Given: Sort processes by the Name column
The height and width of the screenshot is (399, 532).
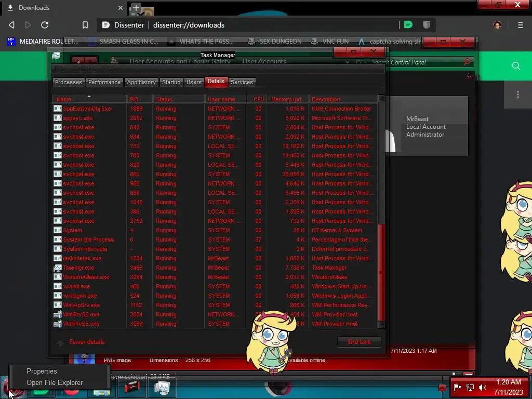Looking at the screenshot, I should pyautogui.click(x=89, y=99).
